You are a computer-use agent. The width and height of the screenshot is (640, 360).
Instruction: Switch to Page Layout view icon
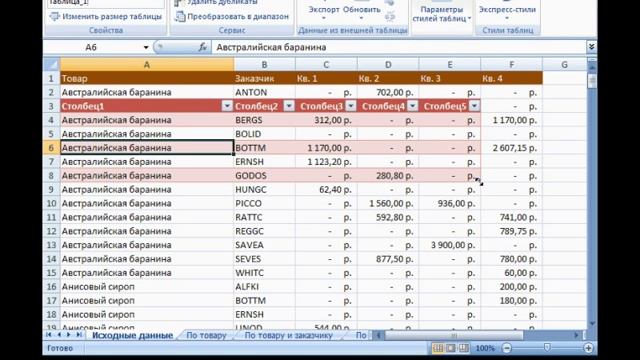(x=451, y=348)
